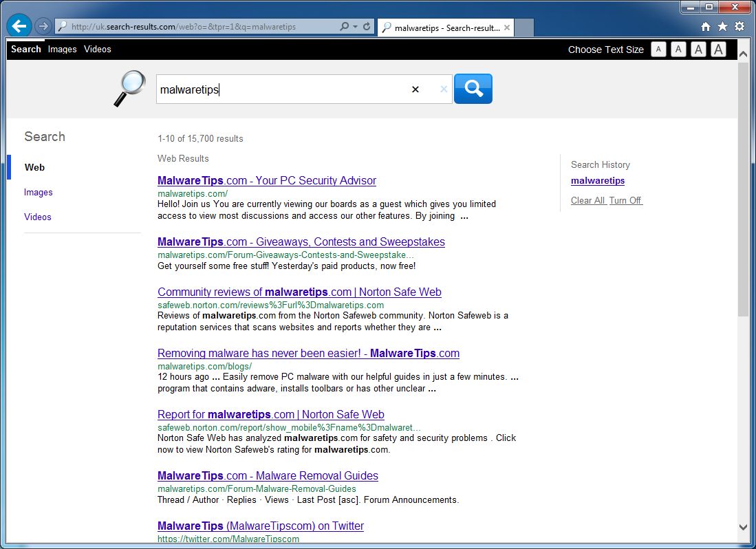Open 'MalwareTips on Twitter' result
This screenshot has height=549, width=756.
tap(260, 526)
